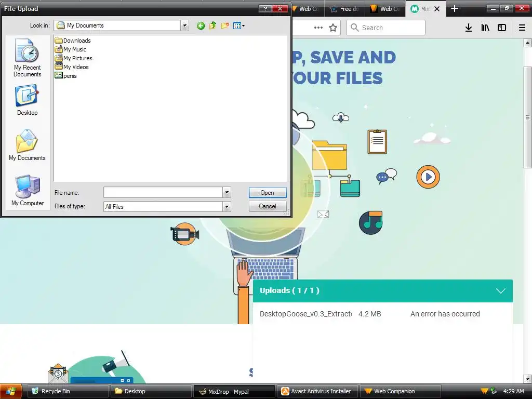Click the page vertical scrollbar thumb
This screenshot has width=532, height=399.
tap(527, 117)
